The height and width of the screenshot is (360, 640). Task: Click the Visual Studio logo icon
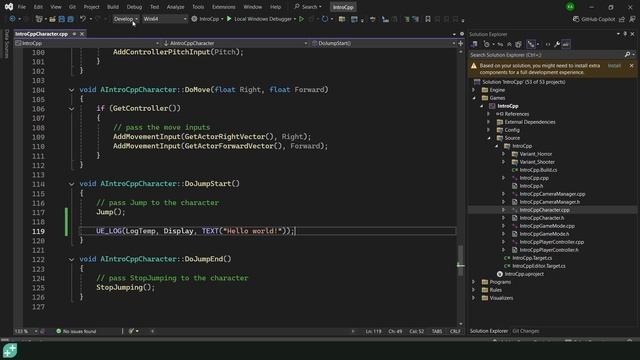(x=9, y=7)
